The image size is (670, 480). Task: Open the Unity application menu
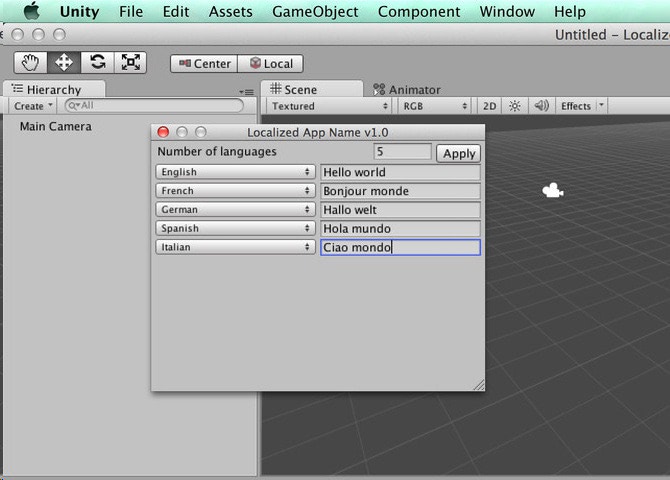pos(79,12)
